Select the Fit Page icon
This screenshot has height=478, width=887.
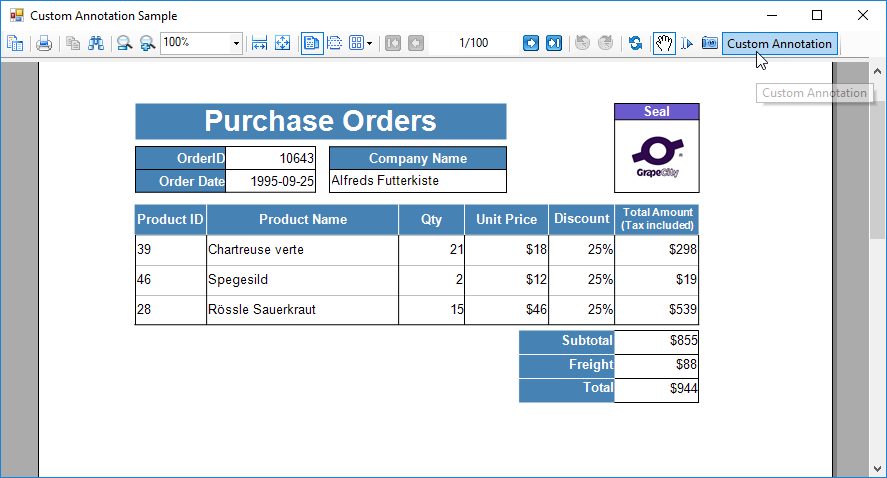click(282, 44)
